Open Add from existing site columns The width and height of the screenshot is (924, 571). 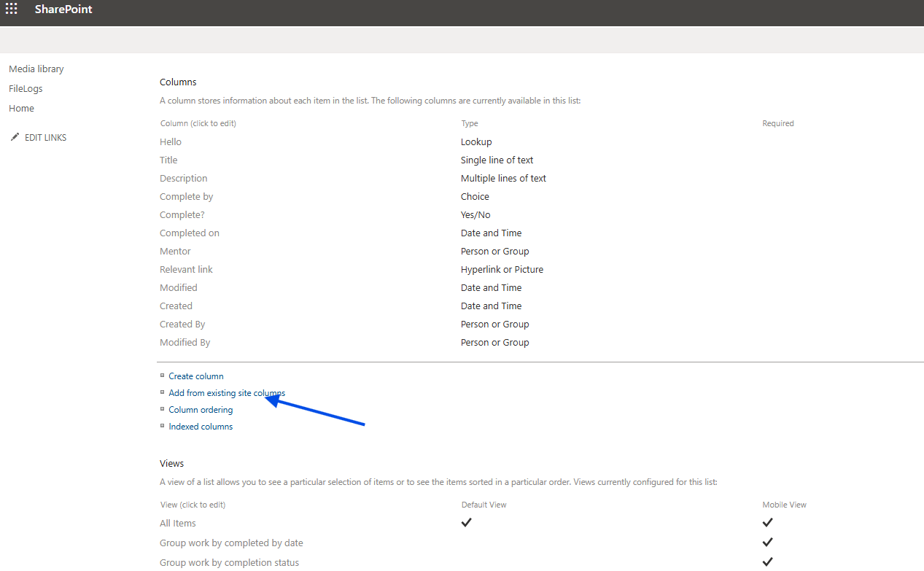226,393
